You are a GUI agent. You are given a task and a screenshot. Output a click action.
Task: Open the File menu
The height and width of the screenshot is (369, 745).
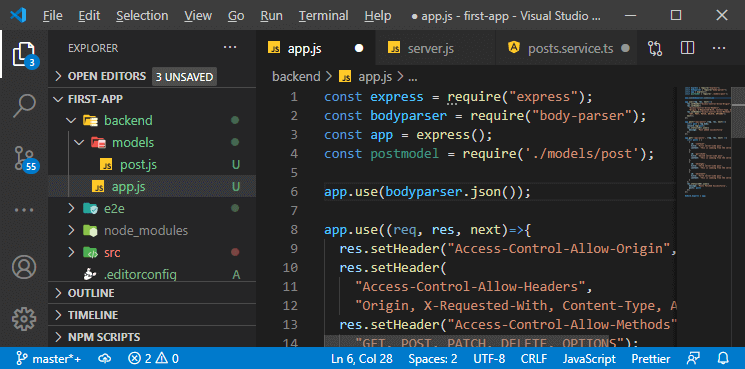[52, 16]
